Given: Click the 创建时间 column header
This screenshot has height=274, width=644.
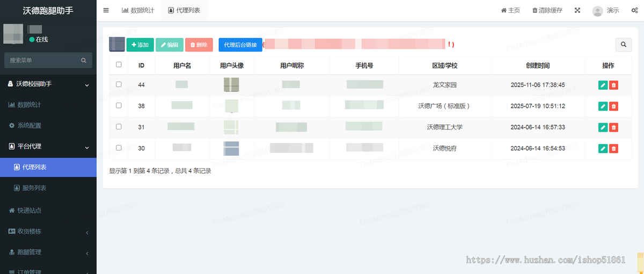Looking at the screenshot, I should 538,66.
